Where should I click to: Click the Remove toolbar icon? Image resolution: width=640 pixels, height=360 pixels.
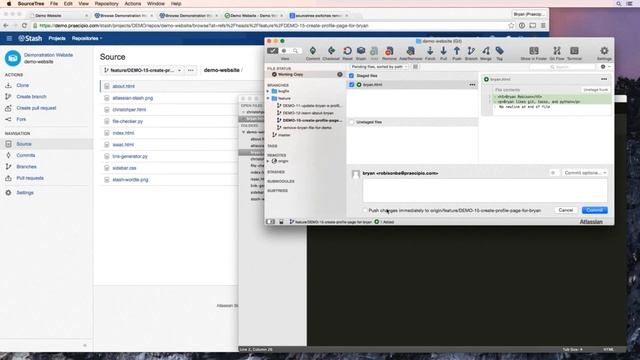(x=389, y=51)
